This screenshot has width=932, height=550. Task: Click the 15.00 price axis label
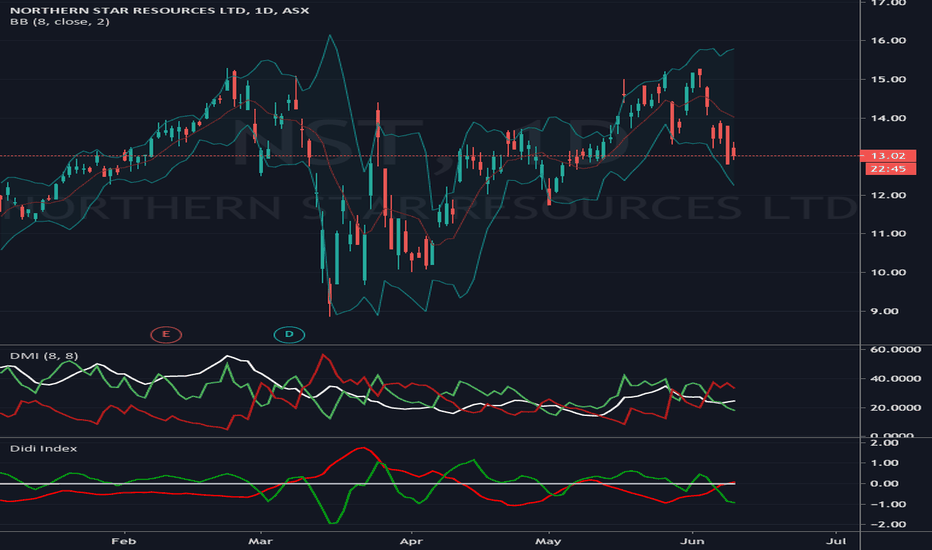click(x=888, y=79)
